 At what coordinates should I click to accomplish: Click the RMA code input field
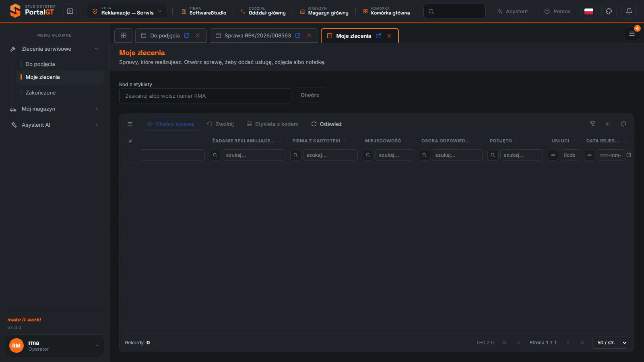point(205,96)
